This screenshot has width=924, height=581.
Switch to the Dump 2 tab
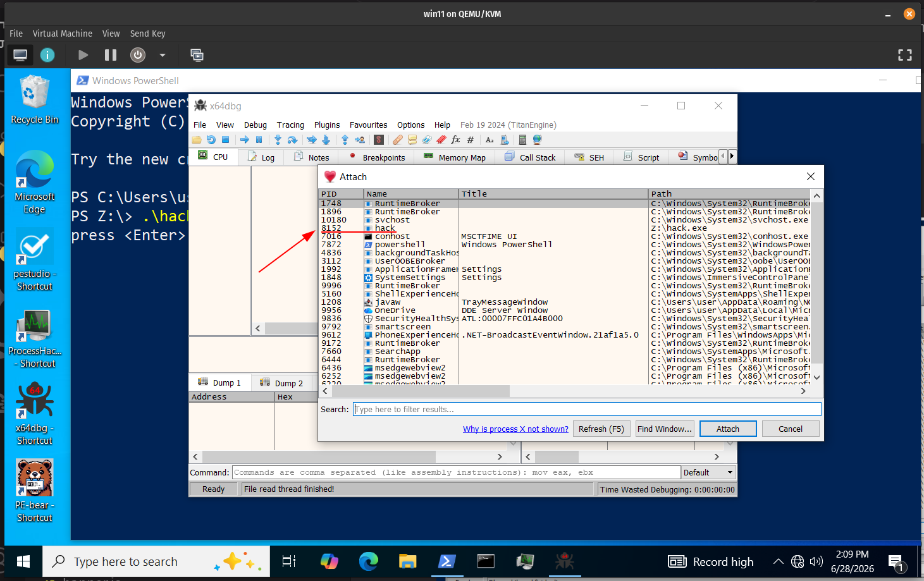point(281,383)
